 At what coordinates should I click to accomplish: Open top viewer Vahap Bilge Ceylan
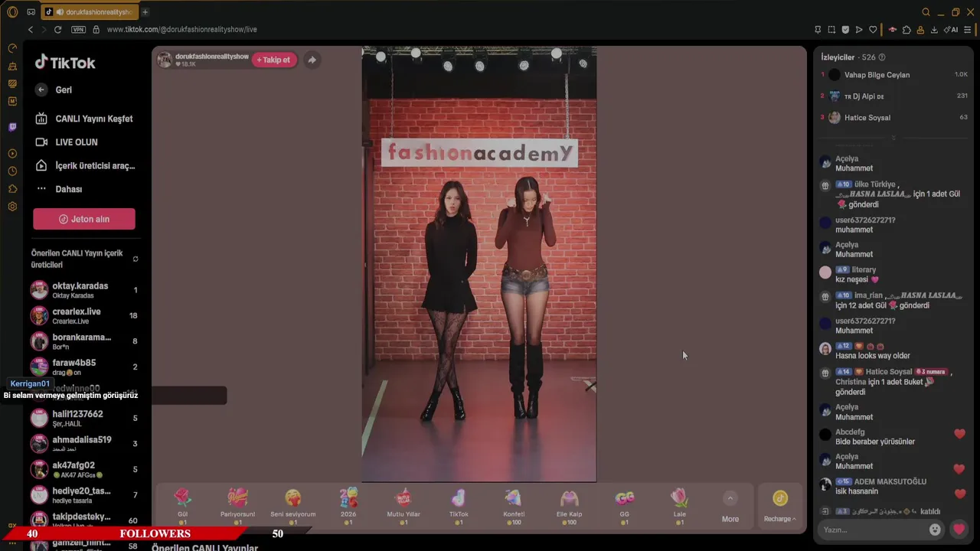(x=894, y=75)
